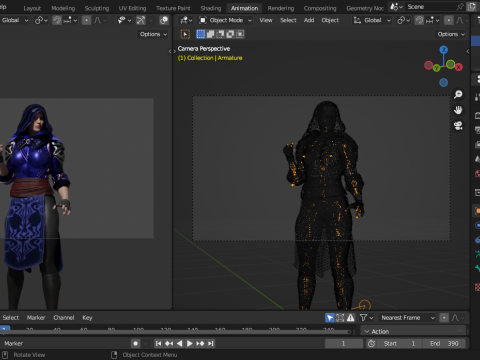Click the zoom magnifier icon in viewport
Viewport: 480px width, 360px height.
[x=458, y=95]
